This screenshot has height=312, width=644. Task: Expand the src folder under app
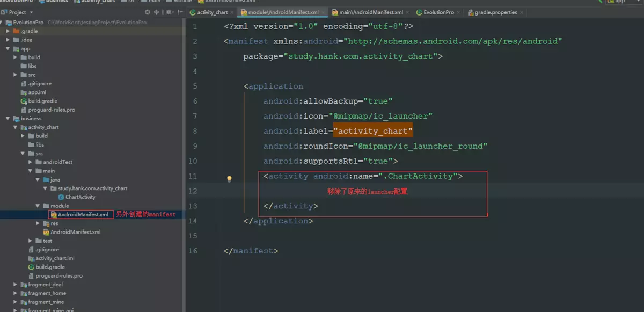point(15,75)
